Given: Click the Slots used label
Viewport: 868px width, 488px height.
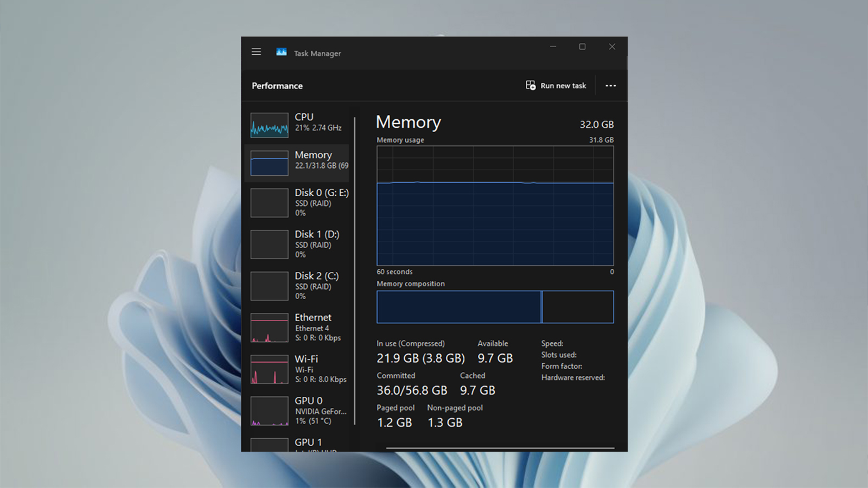Looking at the screenshot, I should click(x=559, y=355).
